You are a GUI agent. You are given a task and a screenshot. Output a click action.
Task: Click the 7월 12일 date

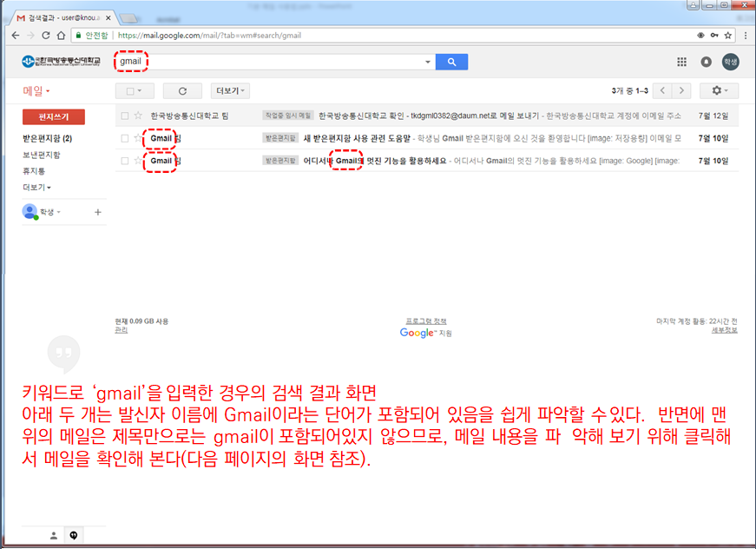coord(713,116)
